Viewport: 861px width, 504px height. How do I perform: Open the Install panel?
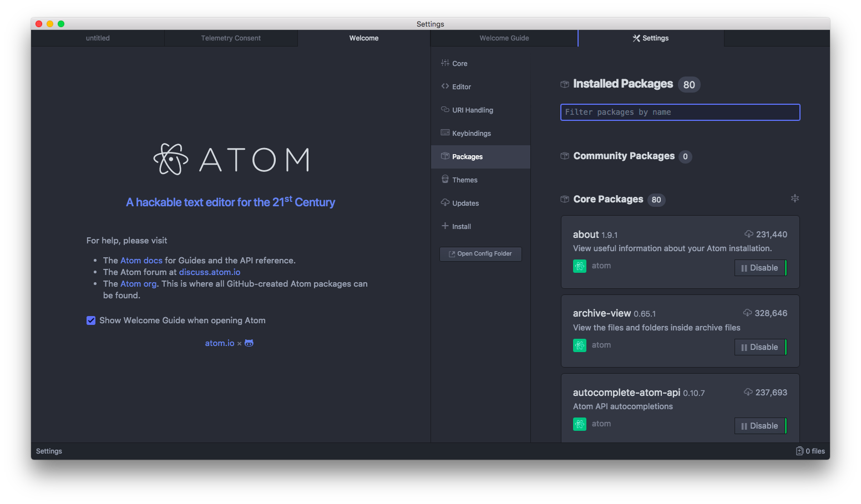coord(480,226)
